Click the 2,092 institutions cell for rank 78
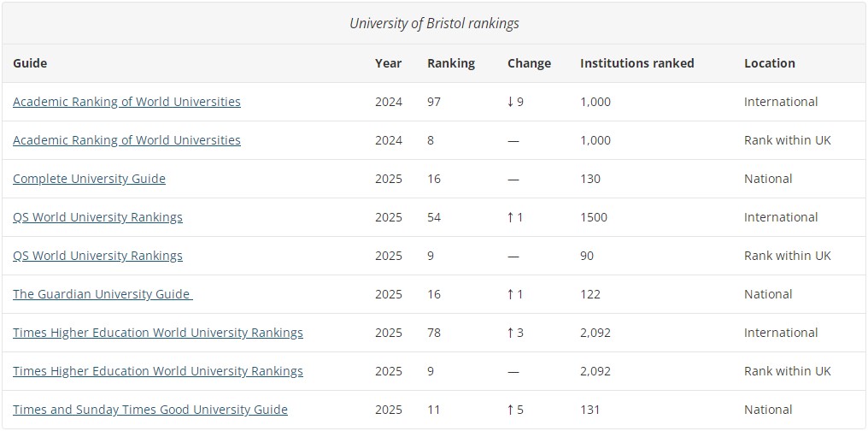Screen dimensions: 868x431 coord(595,333)
